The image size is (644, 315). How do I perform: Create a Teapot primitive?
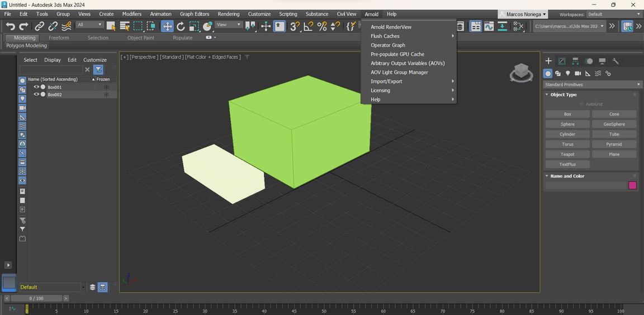coord(567,154)
